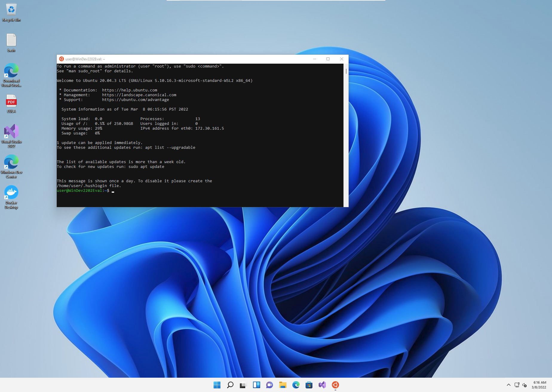Click the Ubuntu icon in terminal title bar
The image size is (552, 392).
62,59
